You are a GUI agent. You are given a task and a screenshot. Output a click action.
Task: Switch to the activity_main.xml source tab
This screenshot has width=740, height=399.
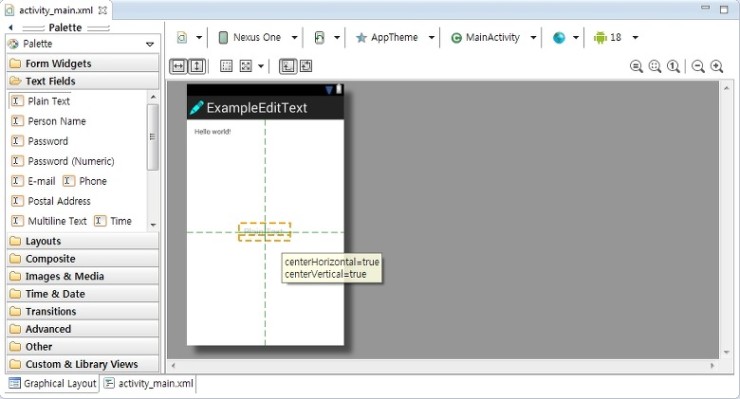pyautogui.click(x=149, y=383)
